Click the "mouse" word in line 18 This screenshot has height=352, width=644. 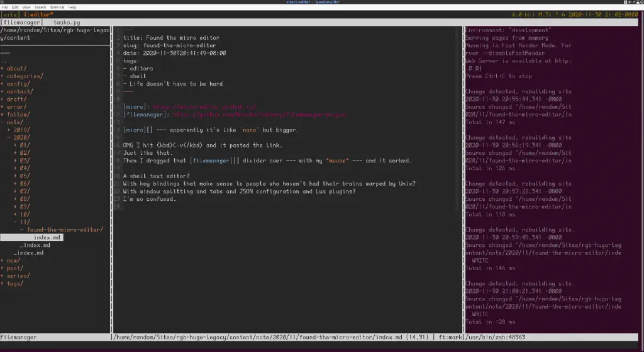337,161
